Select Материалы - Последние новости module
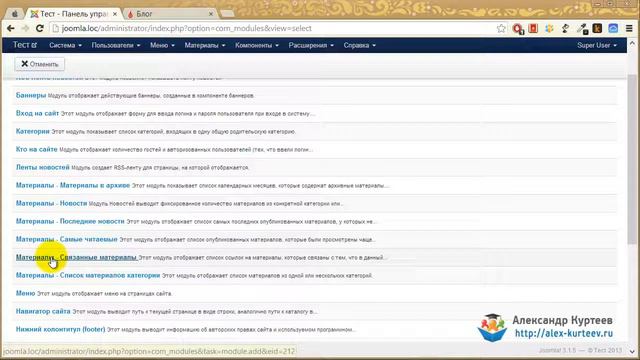The image size is (640, 360). 70,221
